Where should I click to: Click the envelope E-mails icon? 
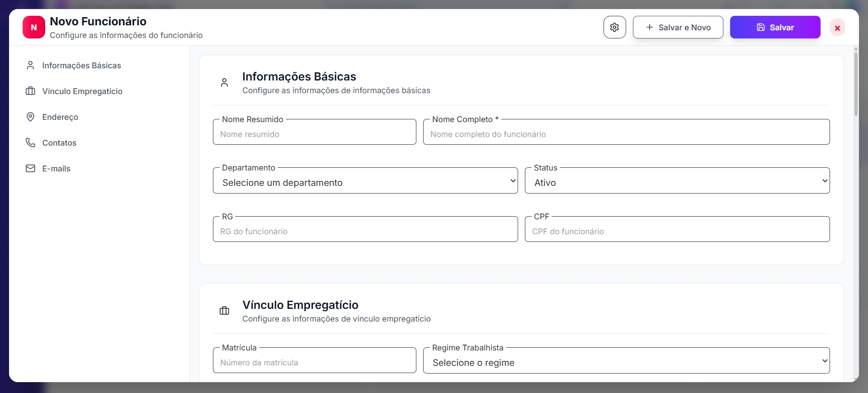(x=30, y=169)
